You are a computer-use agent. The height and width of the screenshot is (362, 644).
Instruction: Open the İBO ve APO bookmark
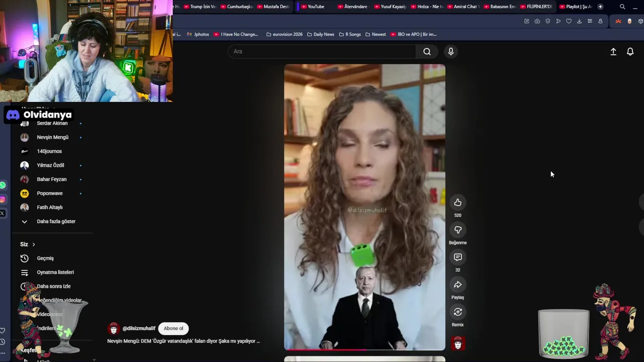pyautogui.click(x=414, y=34)
